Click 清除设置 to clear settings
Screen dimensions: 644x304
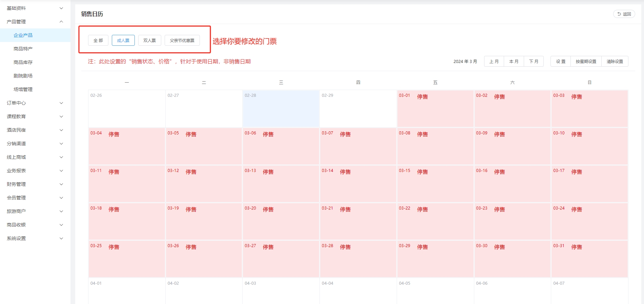tap(615, 61)
